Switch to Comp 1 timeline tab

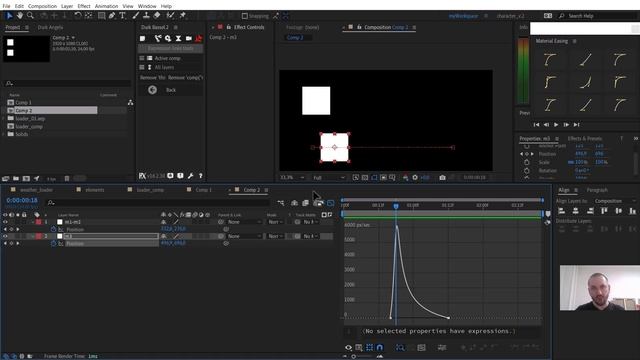pos(203,190)
